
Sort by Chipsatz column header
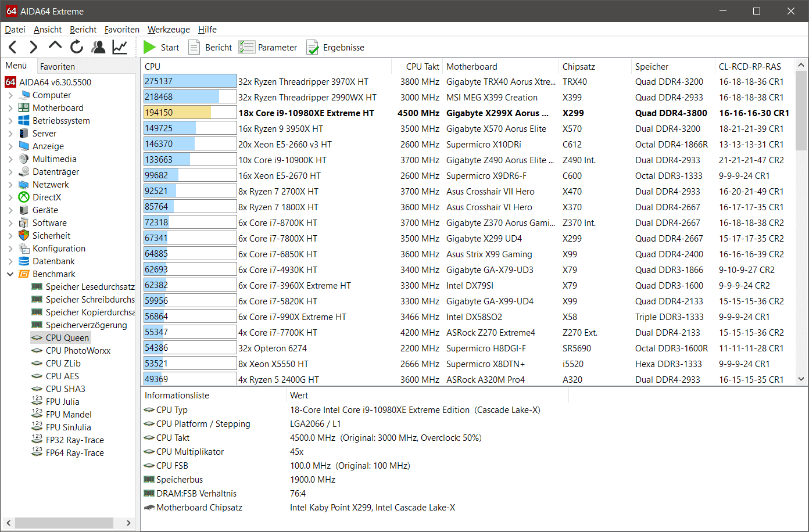pyautogui.click(x=595, y=66)
